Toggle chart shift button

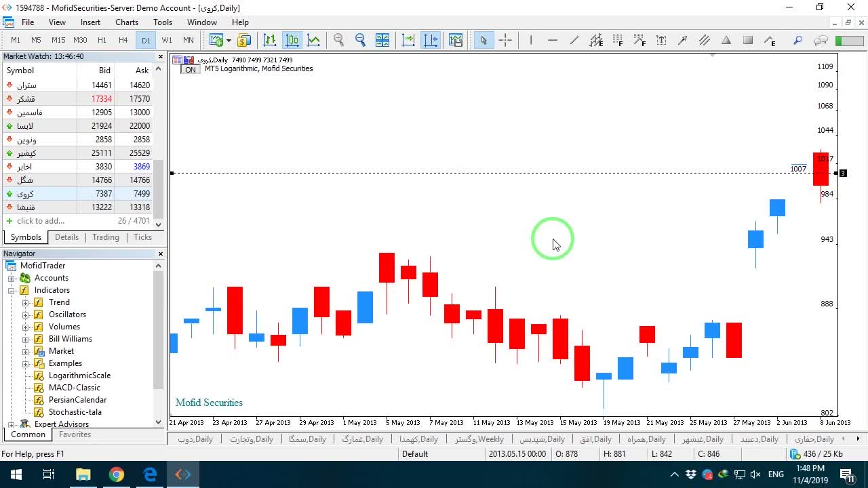(x=431, y=40)
